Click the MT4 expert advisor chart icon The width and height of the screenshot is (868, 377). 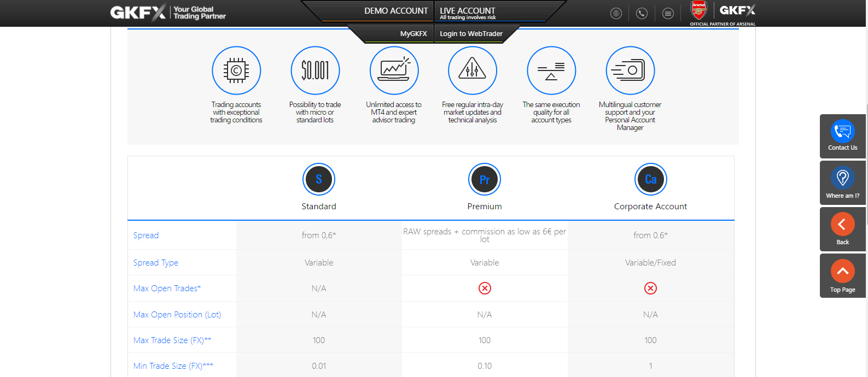(394, 70)
